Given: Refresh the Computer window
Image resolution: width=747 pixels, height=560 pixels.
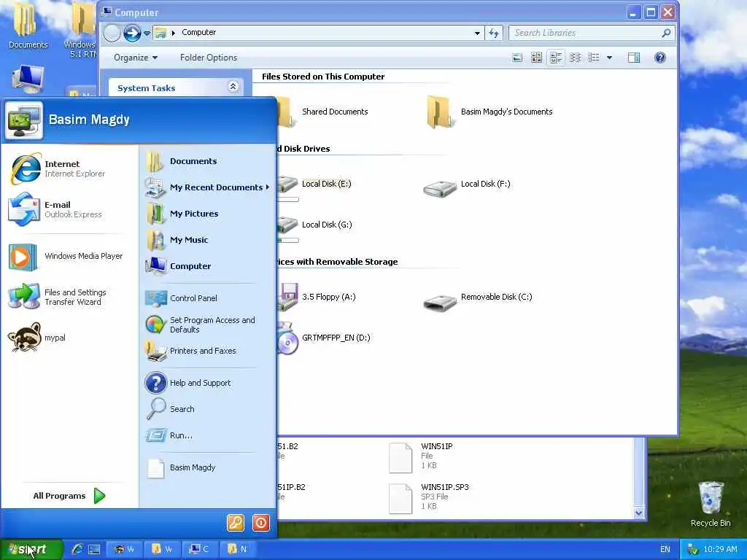Looking at the screenshot, I should pos(494,33).
